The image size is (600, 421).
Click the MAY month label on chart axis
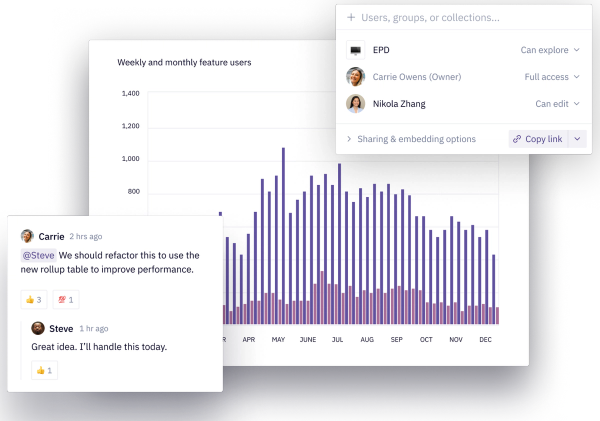(x=278, y=339)
